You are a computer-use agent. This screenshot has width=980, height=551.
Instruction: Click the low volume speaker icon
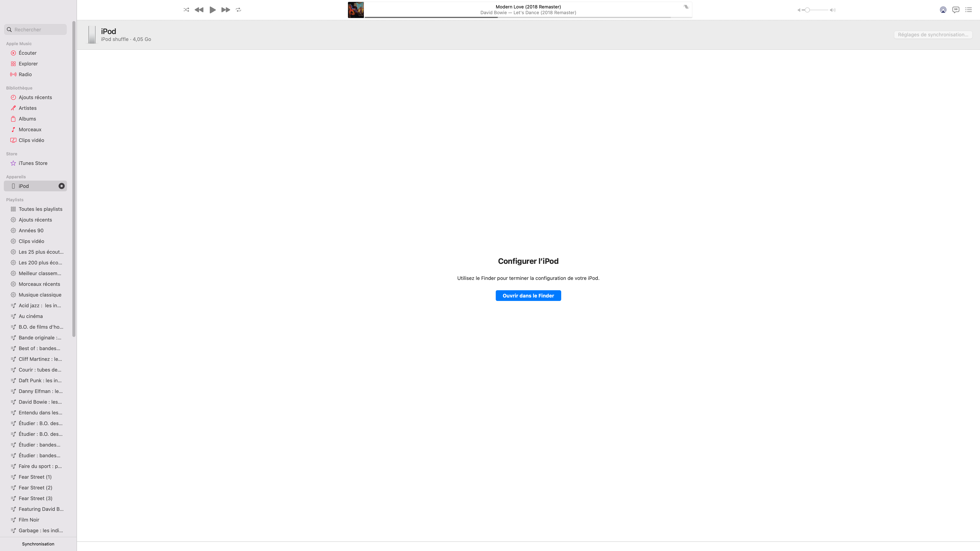(x=799, y=10)
